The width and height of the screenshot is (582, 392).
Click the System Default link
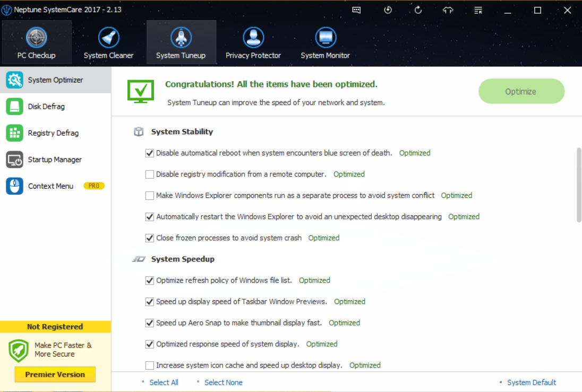pyautogui.click(x=532, y=382)
